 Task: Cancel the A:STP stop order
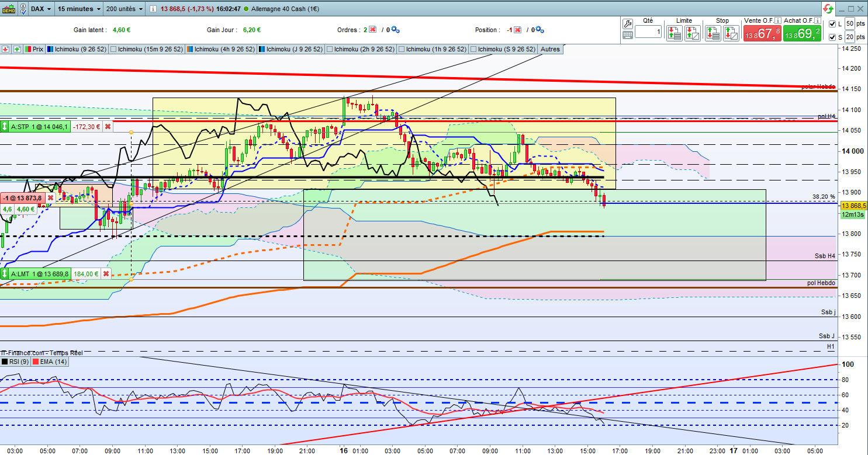pos(108,126)
